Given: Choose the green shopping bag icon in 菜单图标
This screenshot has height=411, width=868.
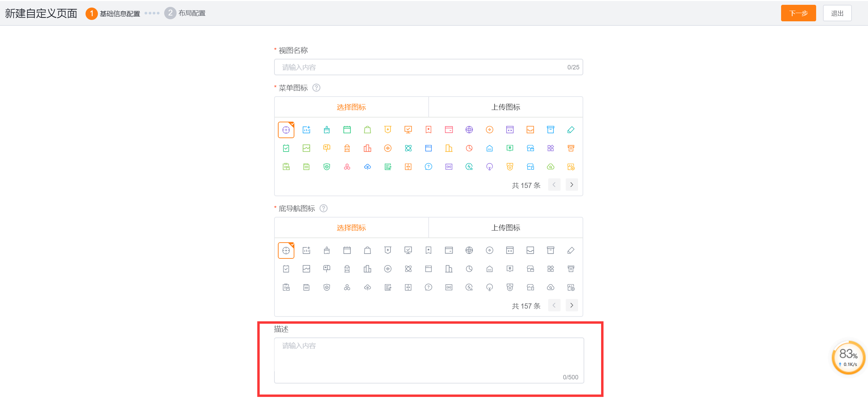Looking at the screenshot, I should [368, 130].
